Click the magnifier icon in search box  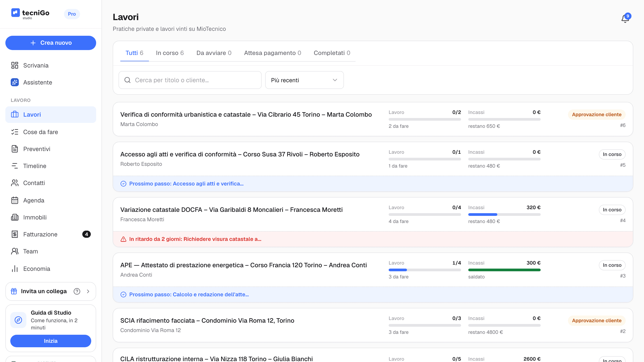click(x=127, y=80)
